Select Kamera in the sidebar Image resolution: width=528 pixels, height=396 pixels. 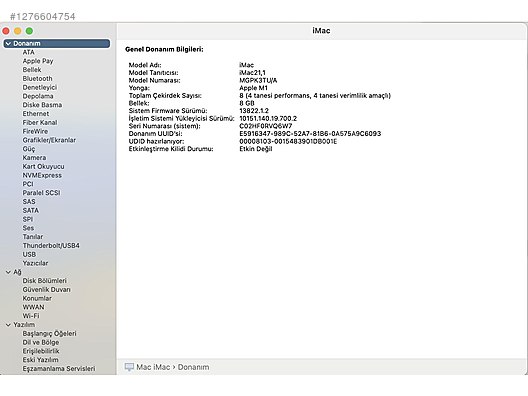[x=34, y=158]
